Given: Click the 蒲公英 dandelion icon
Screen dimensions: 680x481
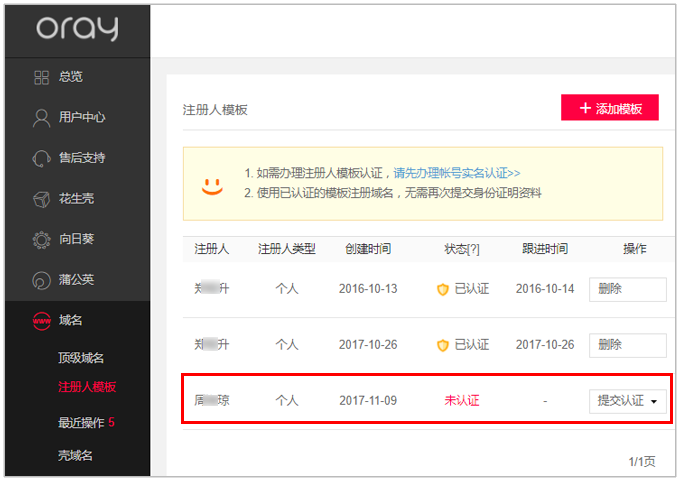Looking at the screenshot, I should point(41,280).
